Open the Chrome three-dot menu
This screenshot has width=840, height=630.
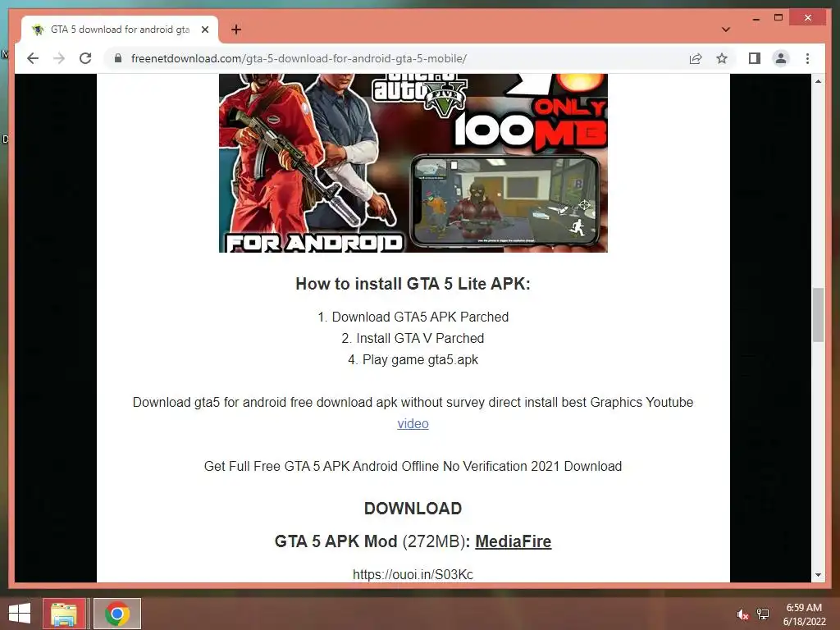click(x=807, y=58)
